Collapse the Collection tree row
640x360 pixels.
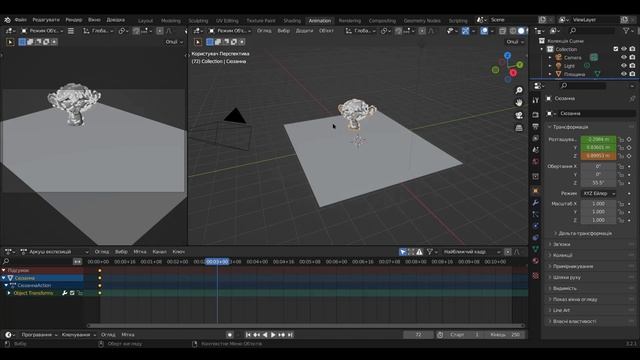click(542, 49)
